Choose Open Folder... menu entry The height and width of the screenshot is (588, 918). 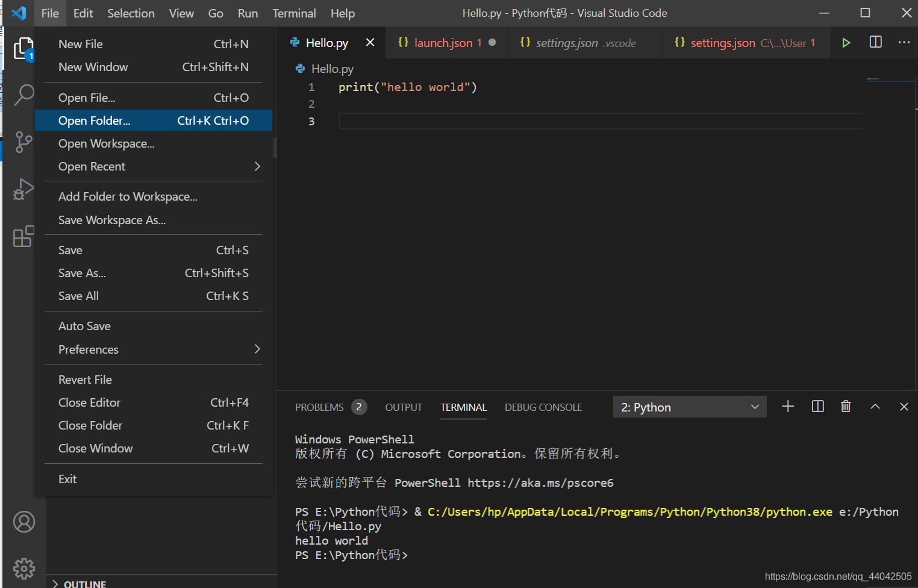154,120
